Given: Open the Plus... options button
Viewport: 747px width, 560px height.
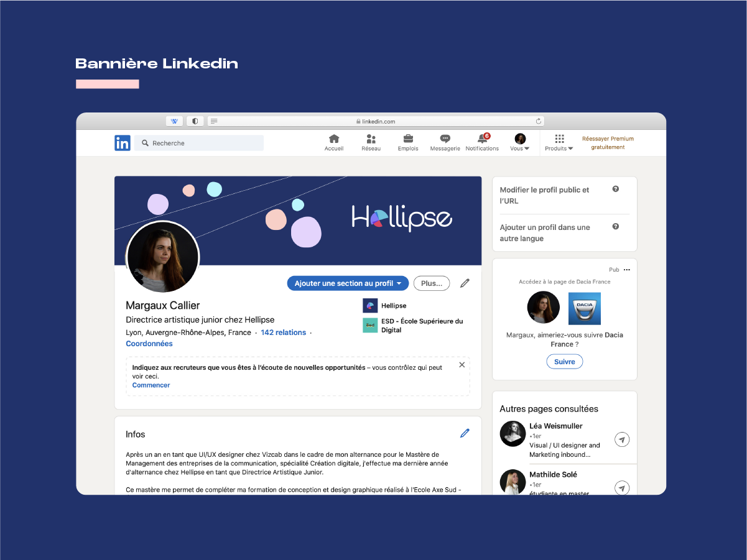Looking at the screenshot, I should (x=431, y=283).
